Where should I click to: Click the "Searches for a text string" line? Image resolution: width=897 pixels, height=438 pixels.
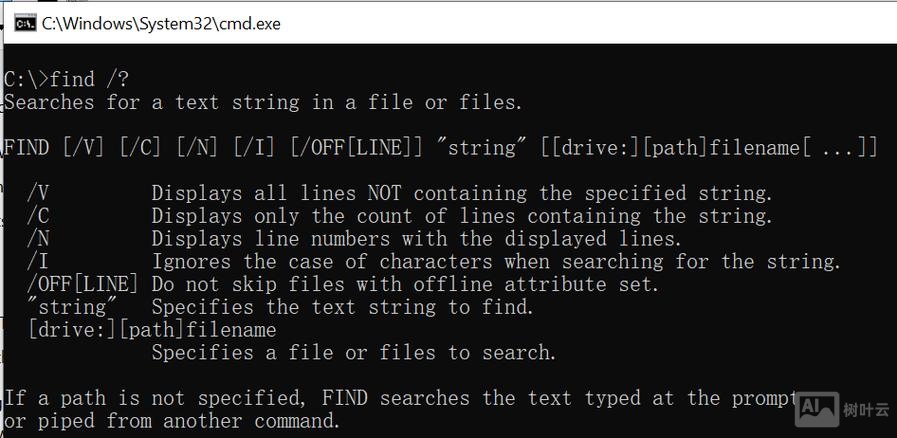click(263, 102)
